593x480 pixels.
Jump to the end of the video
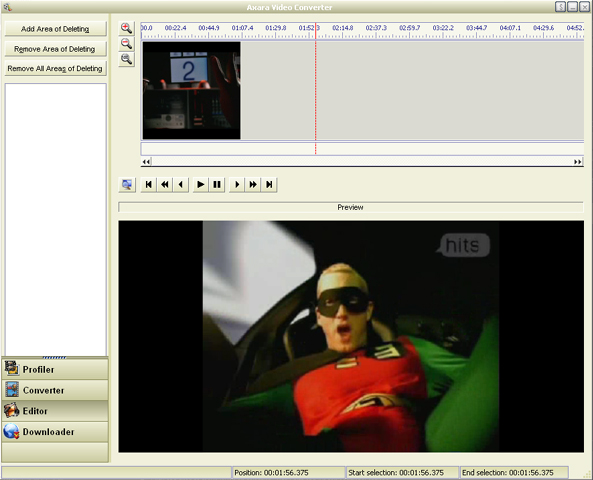[269, 185]
